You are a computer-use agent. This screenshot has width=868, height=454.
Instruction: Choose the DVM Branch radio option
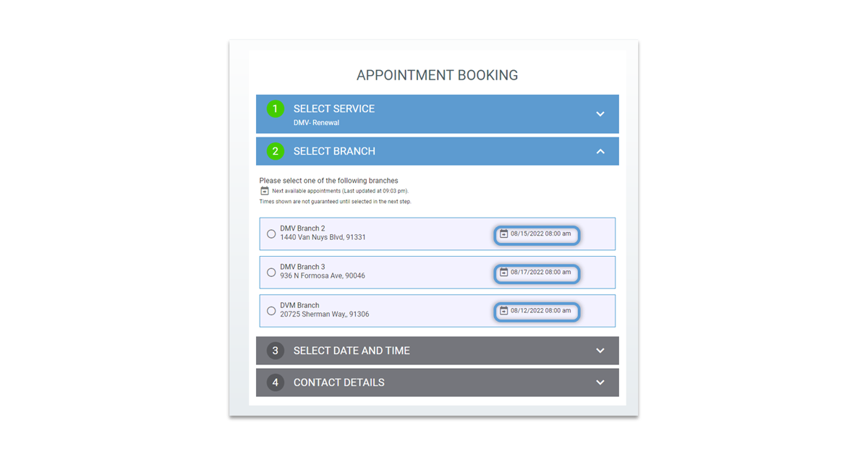tap(271, 311)
